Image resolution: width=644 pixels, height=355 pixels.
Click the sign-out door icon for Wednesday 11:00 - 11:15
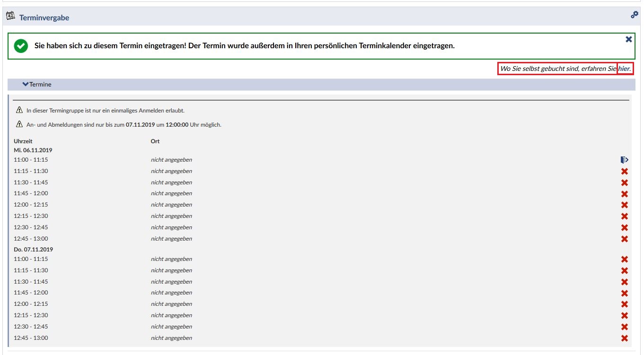pos(624,160)
